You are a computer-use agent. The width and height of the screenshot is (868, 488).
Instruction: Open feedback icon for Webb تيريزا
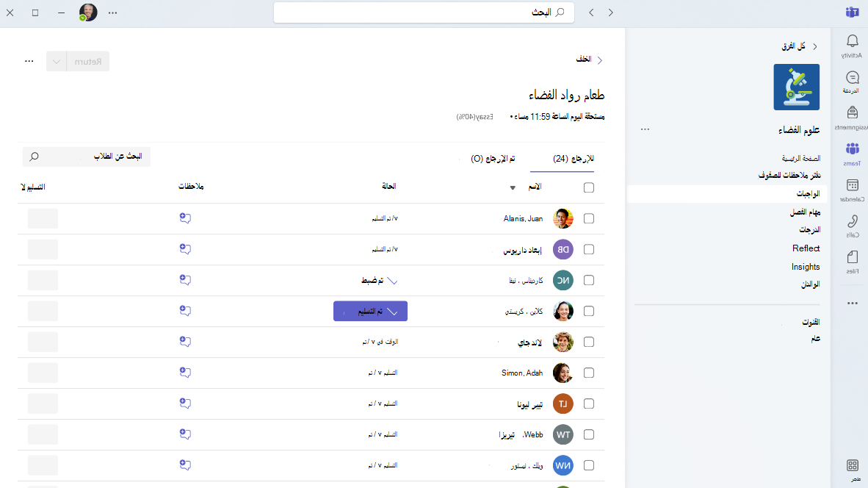[x=186, y=434]
